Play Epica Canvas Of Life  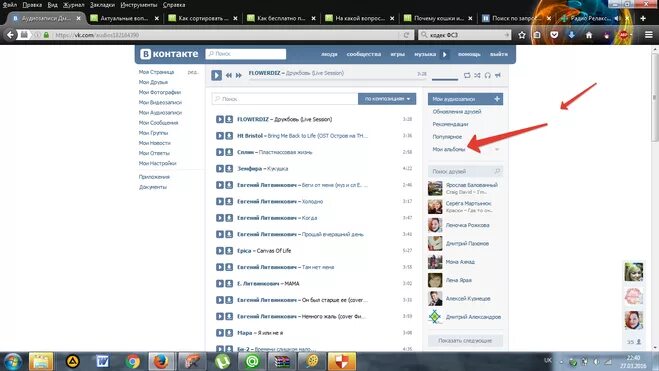220,251
